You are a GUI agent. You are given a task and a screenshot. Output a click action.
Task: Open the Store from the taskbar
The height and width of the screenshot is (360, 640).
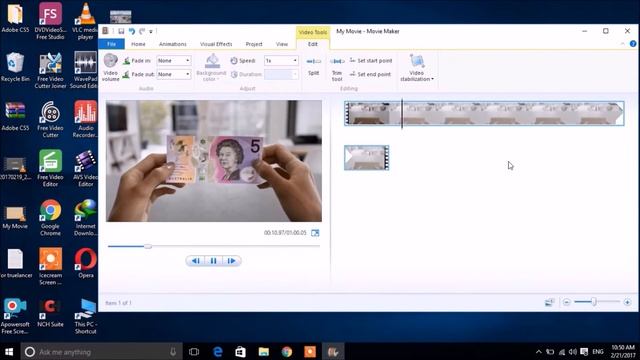(x=240, y=351)
